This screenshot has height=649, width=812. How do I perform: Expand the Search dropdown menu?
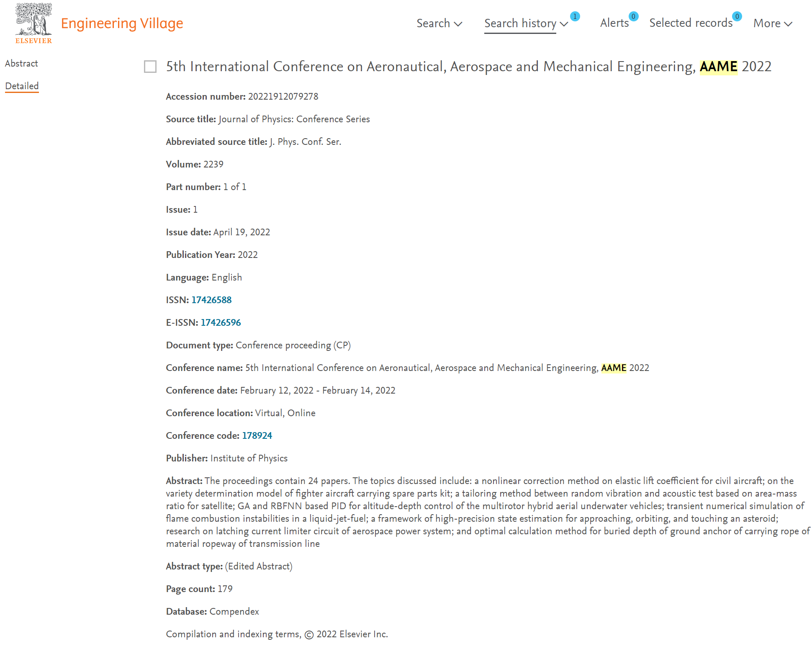(439, 23)
